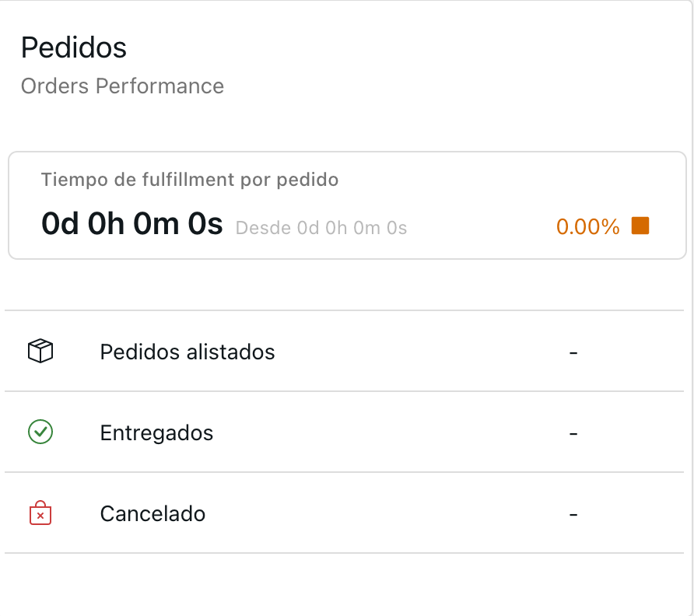Viewport: 694px width, 616px height.
Task: Click the red cancelled bag icon
Action: pyautogui.click(x=40, y=513)
